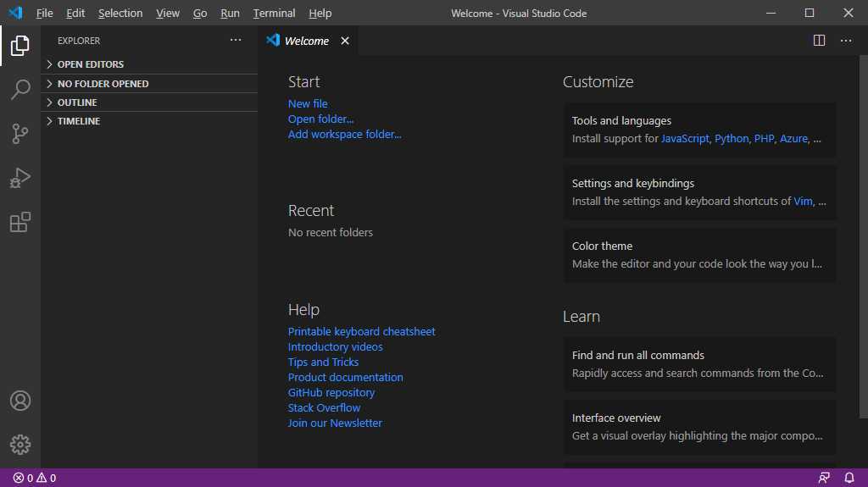Open the Introductory videos link
The image size is (868, 487).
tap(335, 347)
